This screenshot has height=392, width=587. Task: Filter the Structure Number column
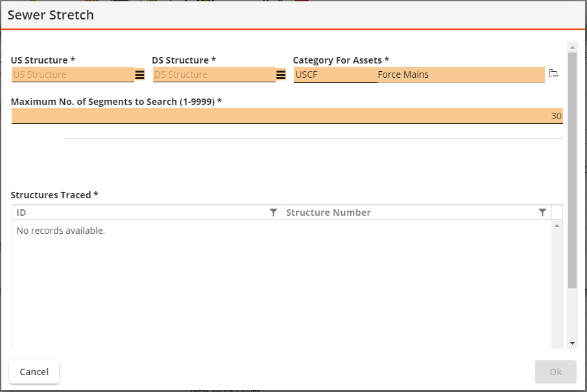click(542, 213)
